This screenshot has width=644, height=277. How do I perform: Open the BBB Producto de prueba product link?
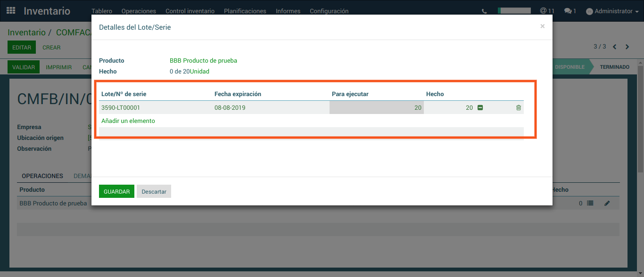(x=203, y=61)
